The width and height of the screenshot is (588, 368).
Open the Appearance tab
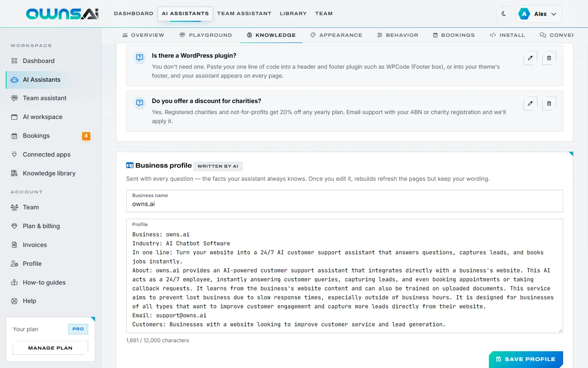[336, 35]
